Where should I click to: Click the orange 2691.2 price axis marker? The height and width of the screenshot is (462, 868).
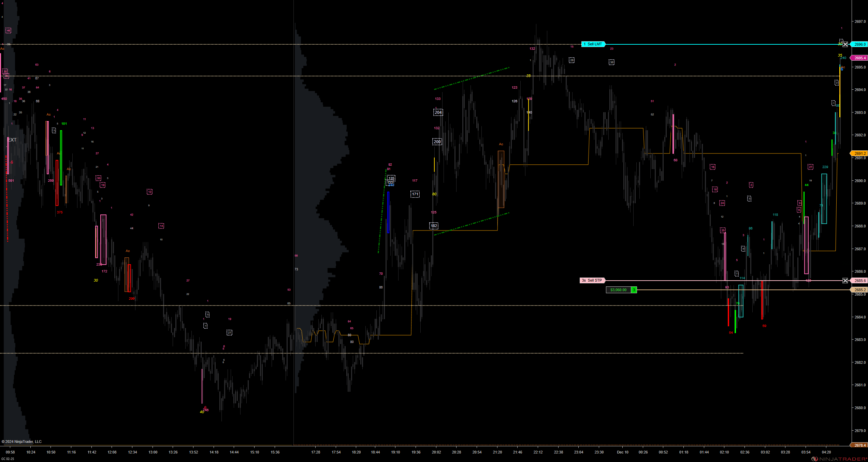point(859,154)
